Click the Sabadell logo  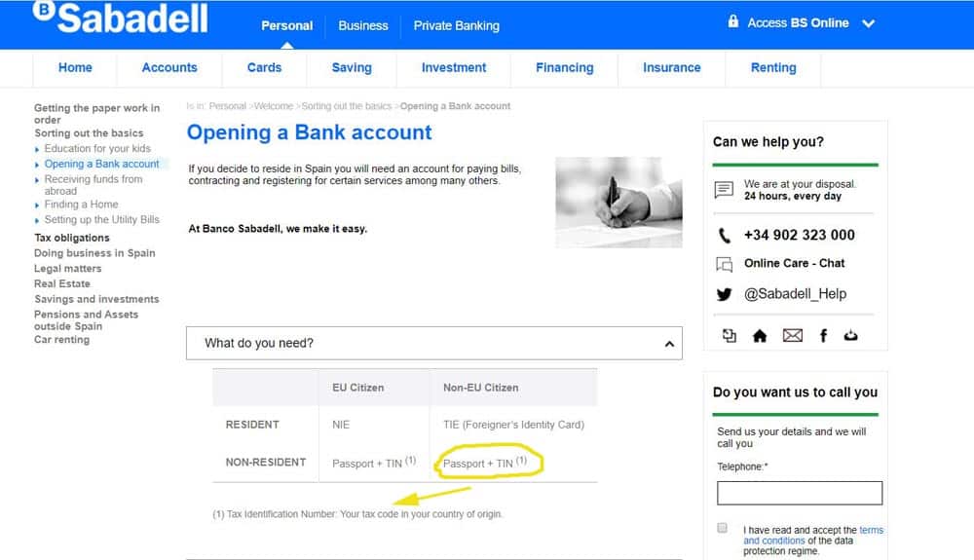click(x=121, y=18)
